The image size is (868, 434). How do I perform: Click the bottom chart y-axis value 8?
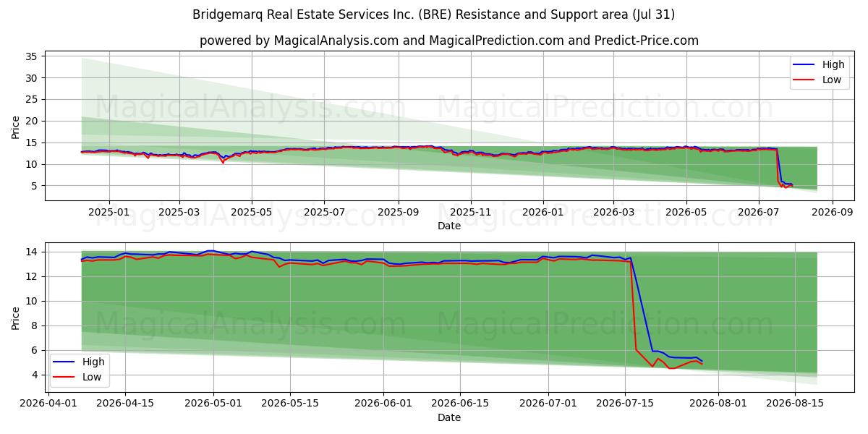point(35,325)
